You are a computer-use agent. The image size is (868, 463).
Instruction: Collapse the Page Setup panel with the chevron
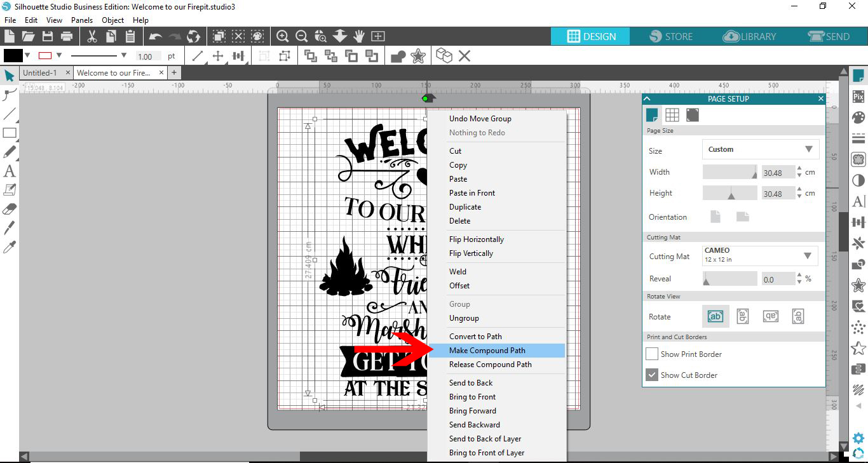(x=647, y=98)
